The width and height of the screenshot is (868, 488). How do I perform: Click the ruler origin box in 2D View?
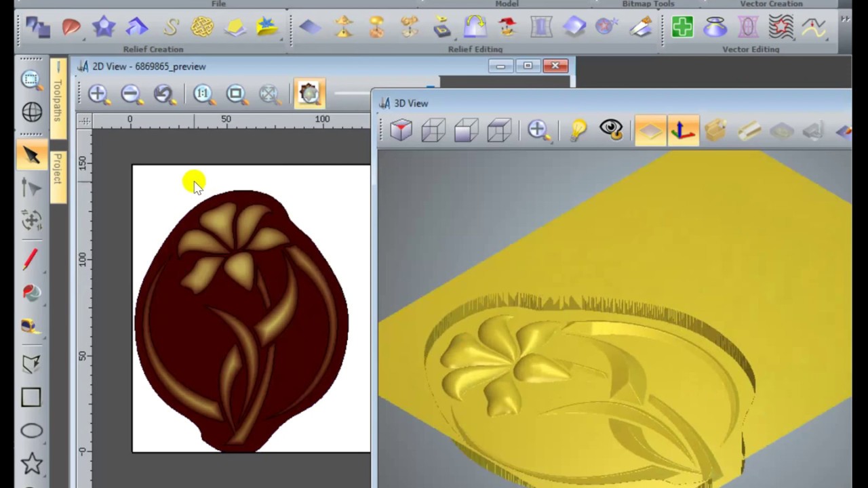coord(85,120)
